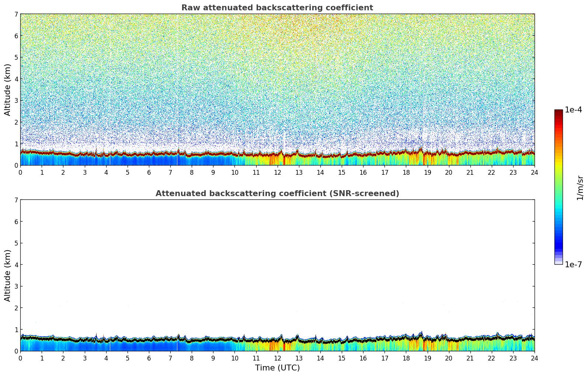Viewport: 588px width, 376px height.
Task: Select hour 0 tick on the bottom time axis
Action: point(20,358)
